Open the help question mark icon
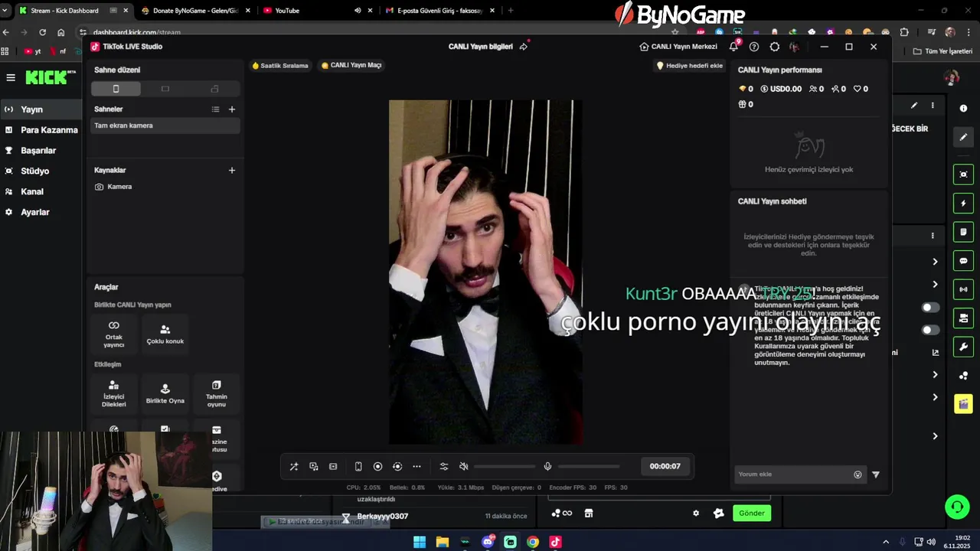 (x=754, y=47)
